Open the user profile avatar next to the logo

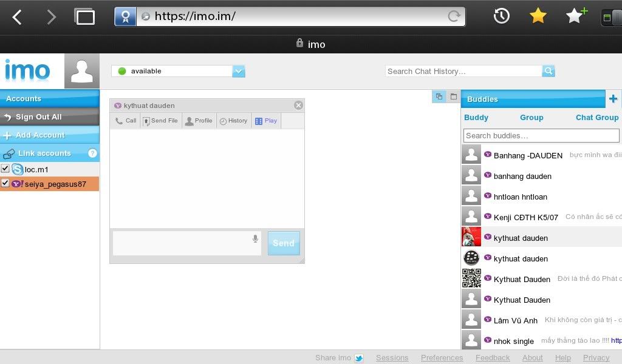click(82, 71)
